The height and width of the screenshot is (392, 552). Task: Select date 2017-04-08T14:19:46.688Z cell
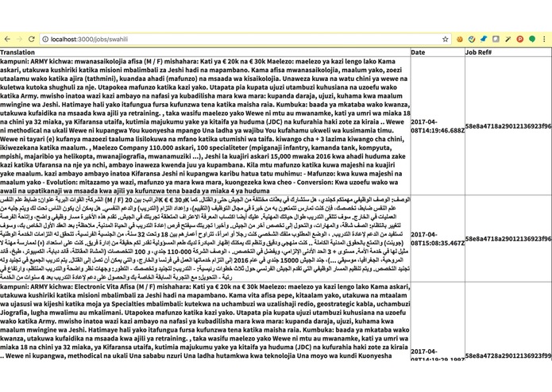(x=438, y=126)
